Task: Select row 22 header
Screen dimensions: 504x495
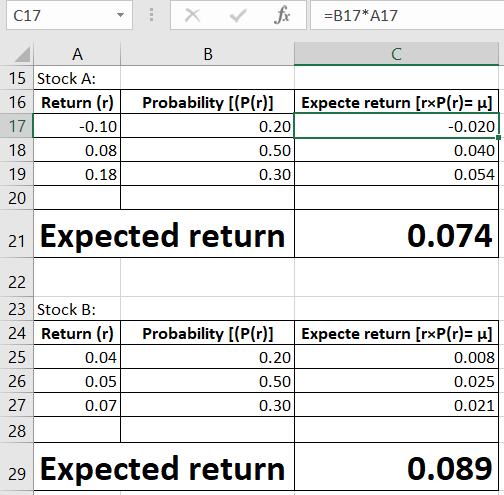Action: (17, 277)
